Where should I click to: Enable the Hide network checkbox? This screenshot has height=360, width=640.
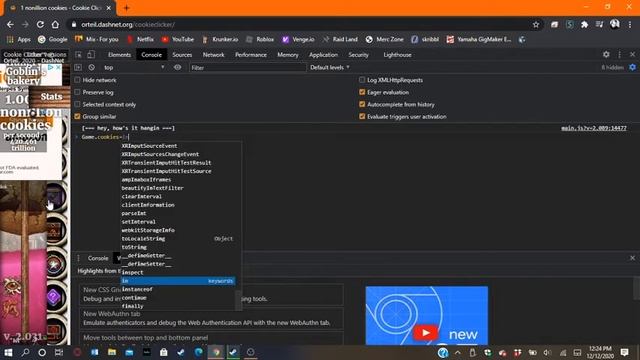point(77,80)
